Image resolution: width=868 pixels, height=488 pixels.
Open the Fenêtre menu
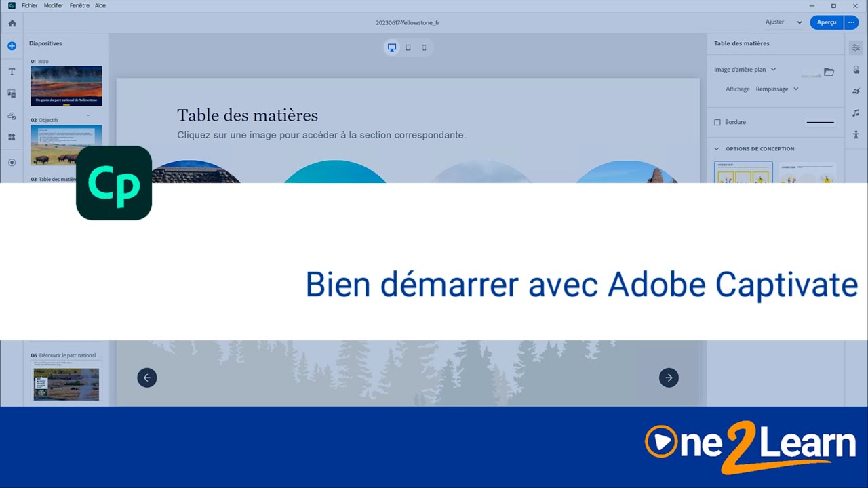[79, 5]
